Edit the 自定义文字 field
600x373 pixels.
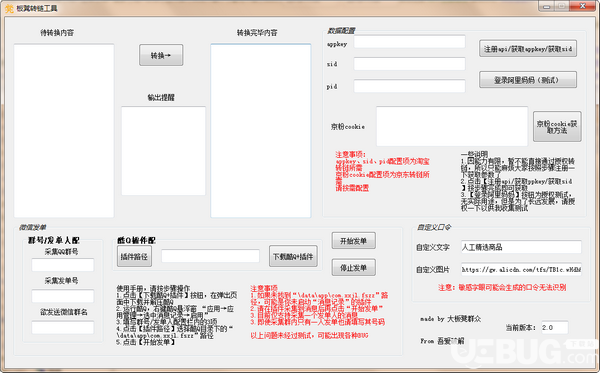[x=521, y=247]
